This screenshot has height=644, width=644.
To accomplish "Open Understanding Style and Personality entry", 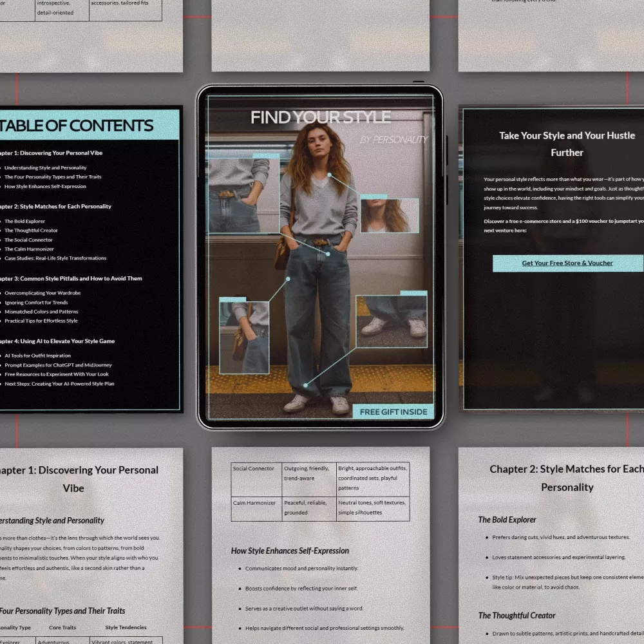I will click(45, 167).
